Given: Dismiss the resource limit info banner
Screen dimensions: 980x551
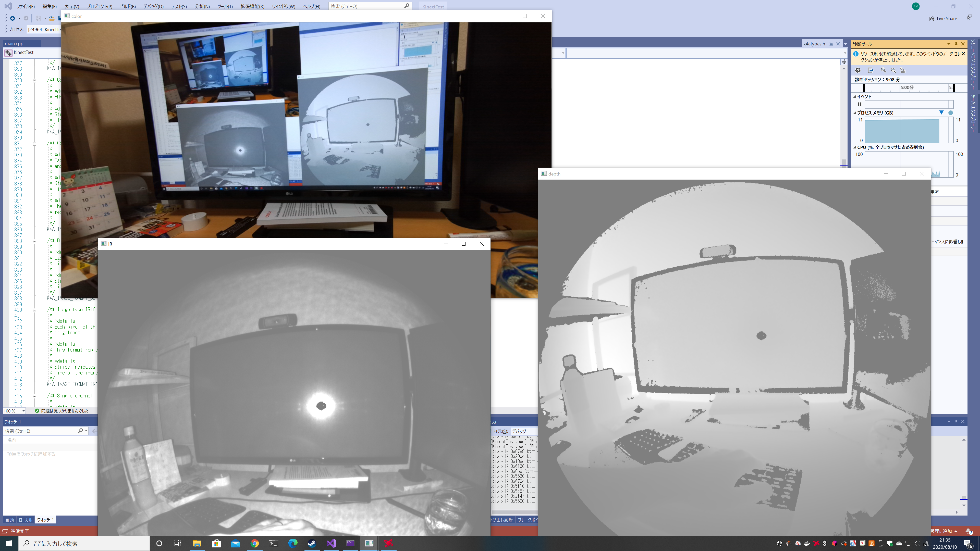Looking at the screenshot, I should pyautogui.click(x=963, y=54).
